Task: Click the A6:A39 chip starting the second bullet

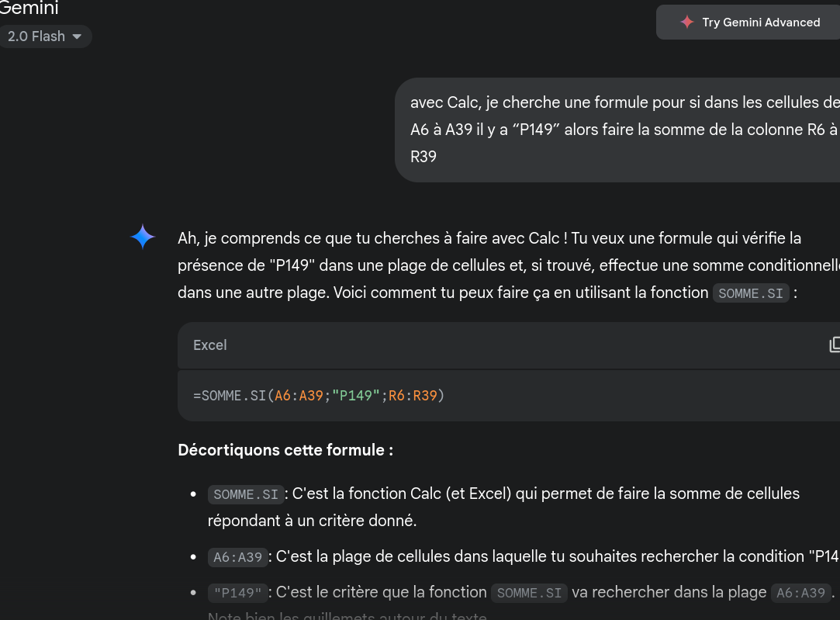Action: click(238, 557)
